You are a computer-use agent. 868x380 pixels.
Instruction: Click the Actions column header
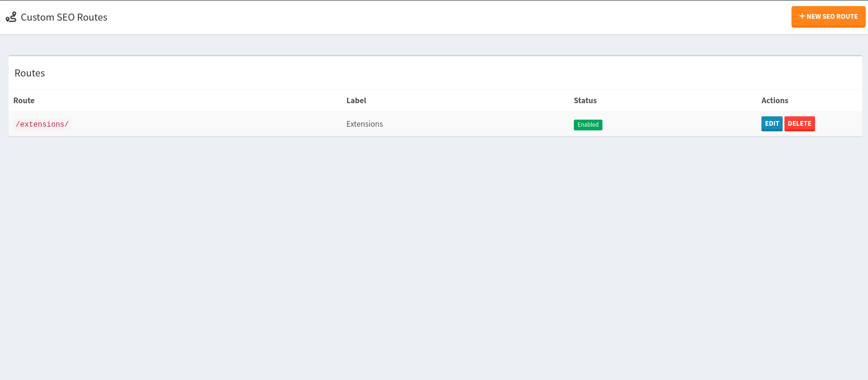click(x=775, y=100)
